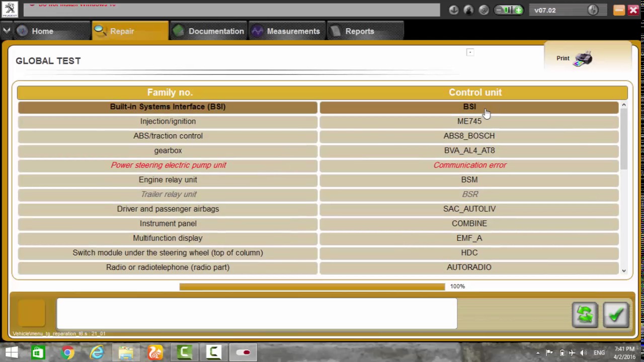Select the Trailer relay unit row
Viewport: 644px width, 362px height.
click(168, 194)
